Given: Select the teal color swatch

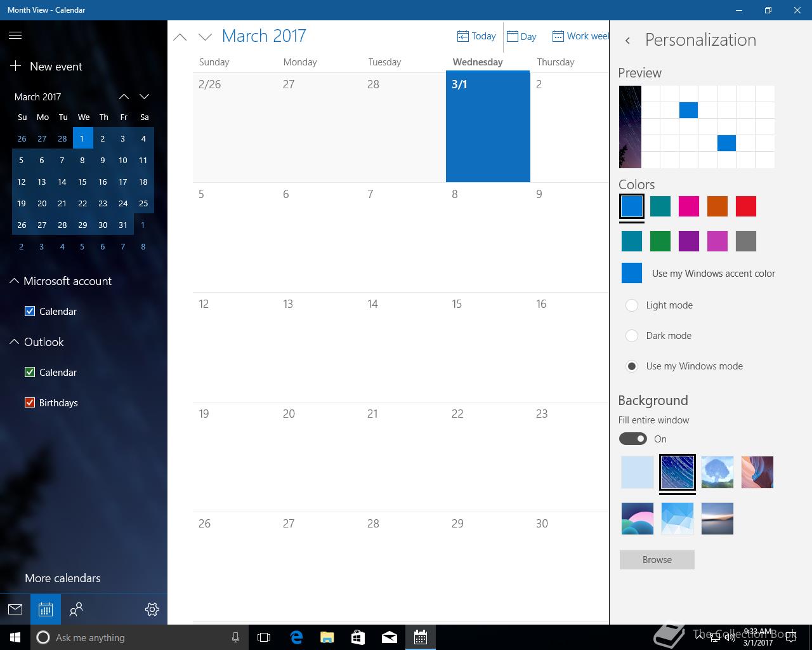Looking at the screenshot, I should (x=660, y=206).
